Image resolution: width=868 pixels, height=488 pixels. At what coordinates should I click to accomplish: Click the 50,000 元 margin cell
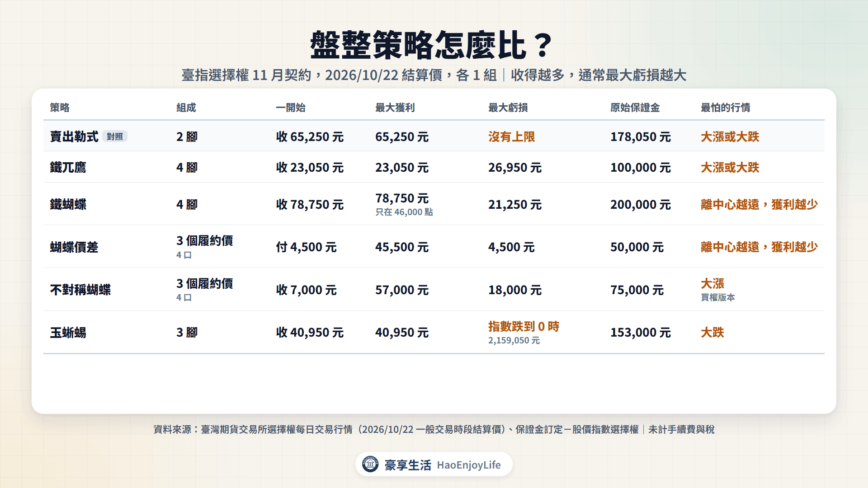[637, 247]
